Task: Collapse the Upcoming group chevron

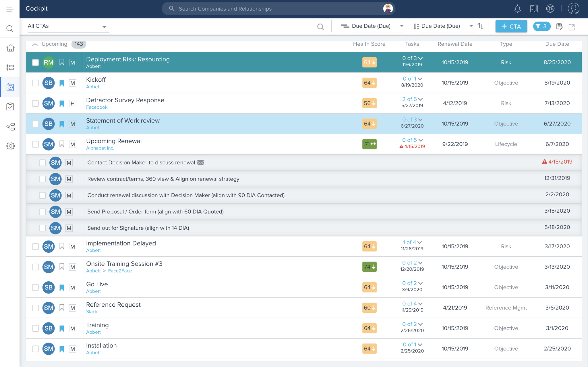Action: tap(35, 44)
